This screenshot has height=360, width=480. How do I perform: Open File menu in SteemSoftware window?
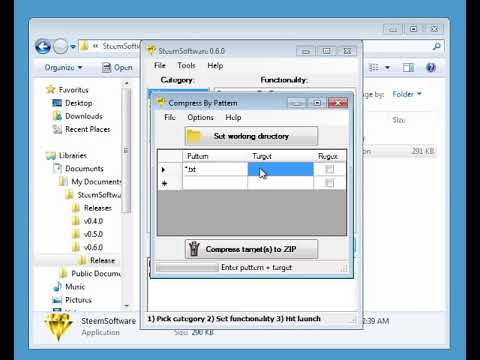(x=160, y=65)
